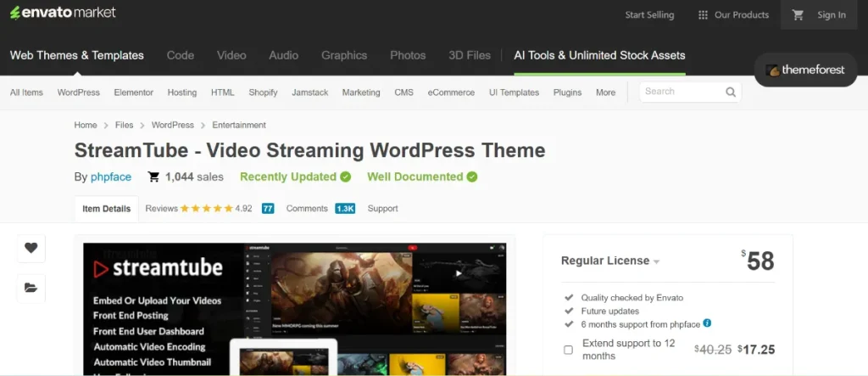Focus the Search input field
This screenshot has width=868, height=376.
coord(682,92)
